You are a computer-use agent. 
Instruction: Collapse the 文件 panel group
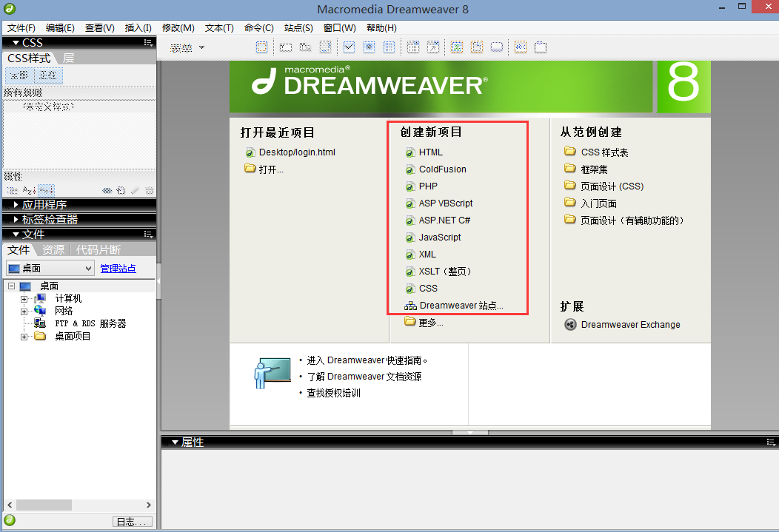point(16,235)
